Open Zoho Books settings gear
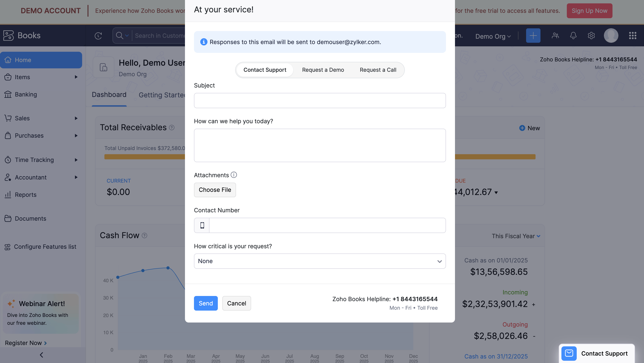The image size is (644, 363). click(x=591, y=36)
